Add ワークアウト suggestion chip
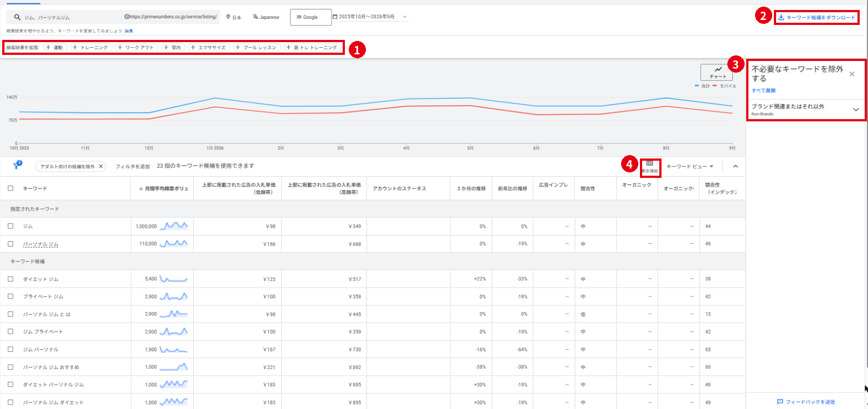Viewport: 868px width, 409px height. click(137, 48)
